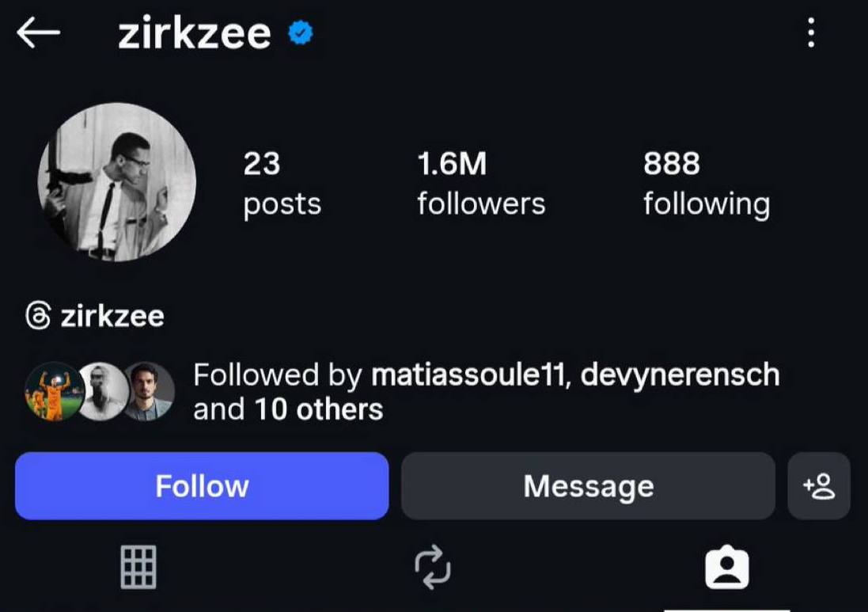Open the zirkzee Threads profile link

click(x=112, y=317)
